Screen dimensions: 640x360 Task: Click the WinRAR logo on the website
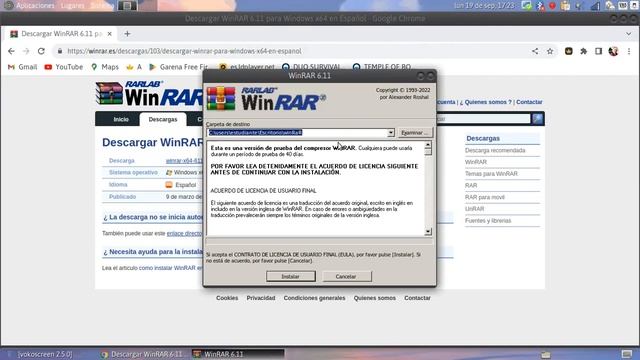point(149,93)
